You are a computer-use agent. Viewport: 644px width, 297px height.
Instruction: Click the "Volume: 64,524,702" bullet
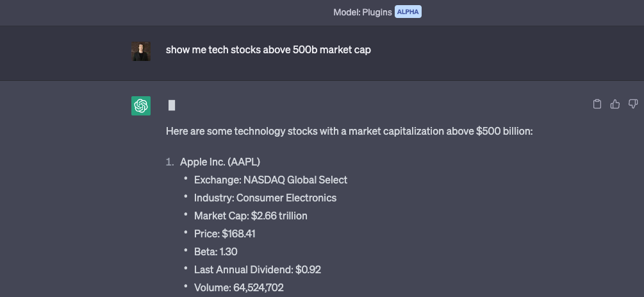click(238, 287)
